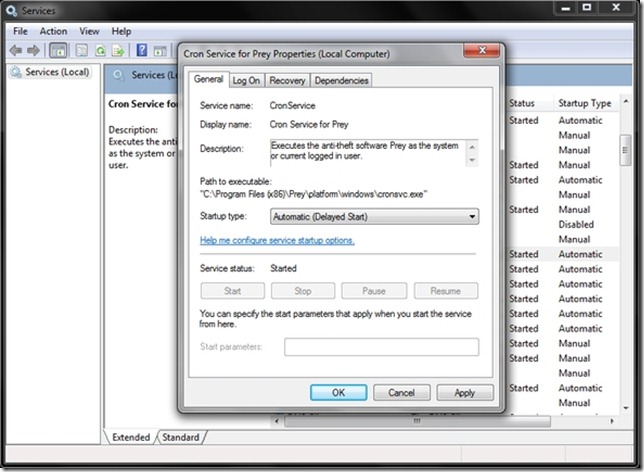Click the Services icon in the blue pane header

click(x=118, y=75)
